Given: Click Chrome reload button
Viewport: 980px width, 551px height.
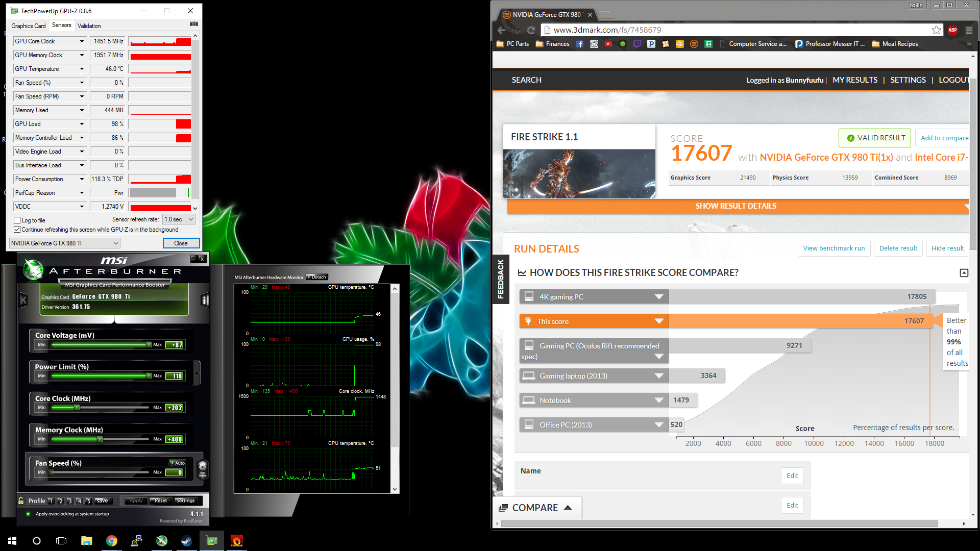Looking at the screenshot, I should pos(531,30).
